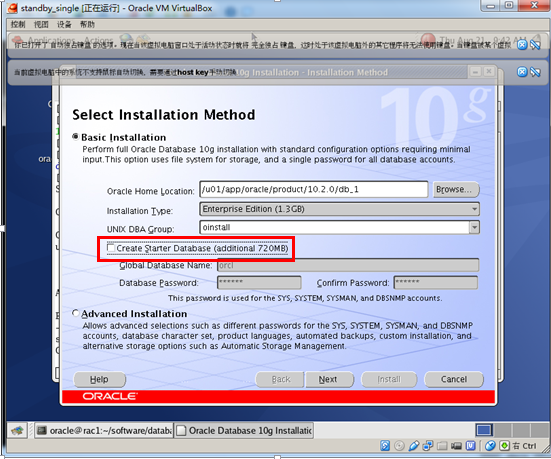The width and height of the screenshot is (551, 459).
Task: Click the Browse... button
Action: coord(456,189)
